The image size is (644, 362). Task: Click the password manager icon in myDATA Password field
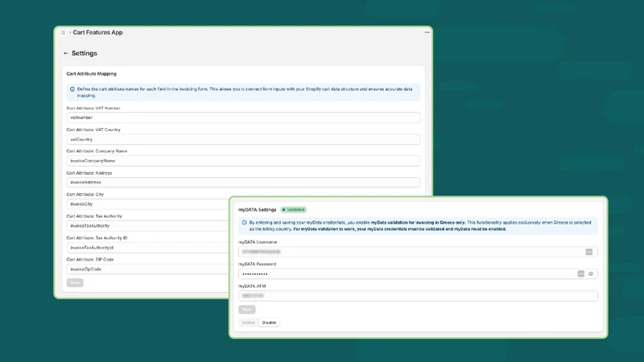pyautogui.click(x=580, y=274)
